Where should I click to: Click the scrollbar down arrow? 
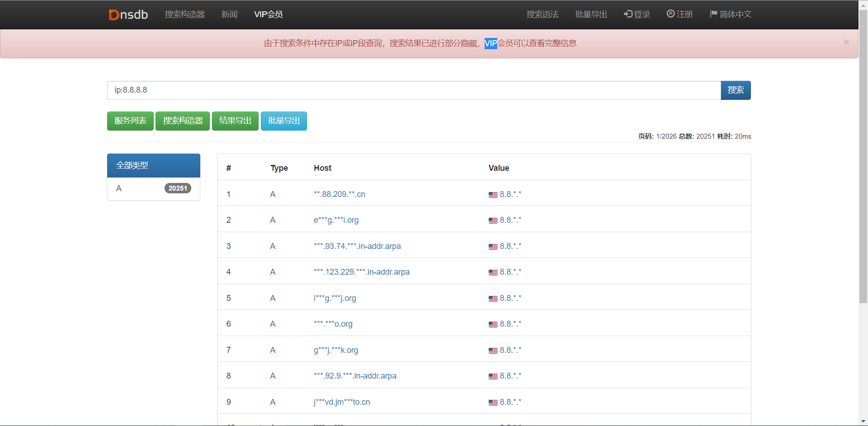863,421
